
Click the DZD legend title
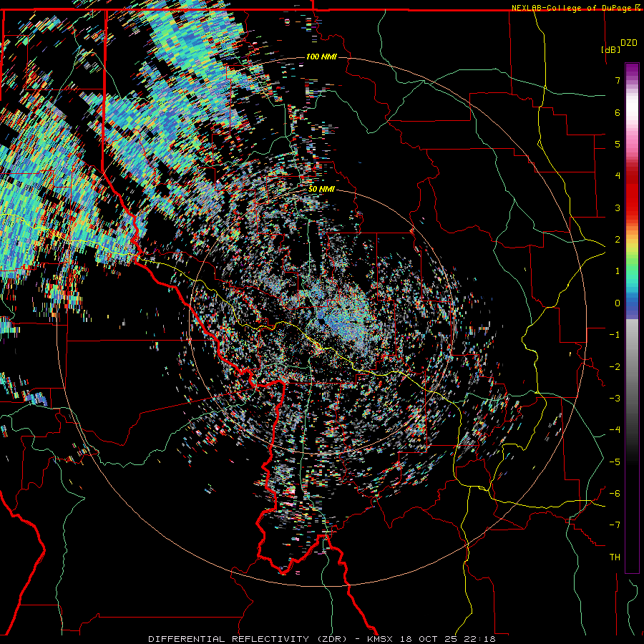(628, 43)
